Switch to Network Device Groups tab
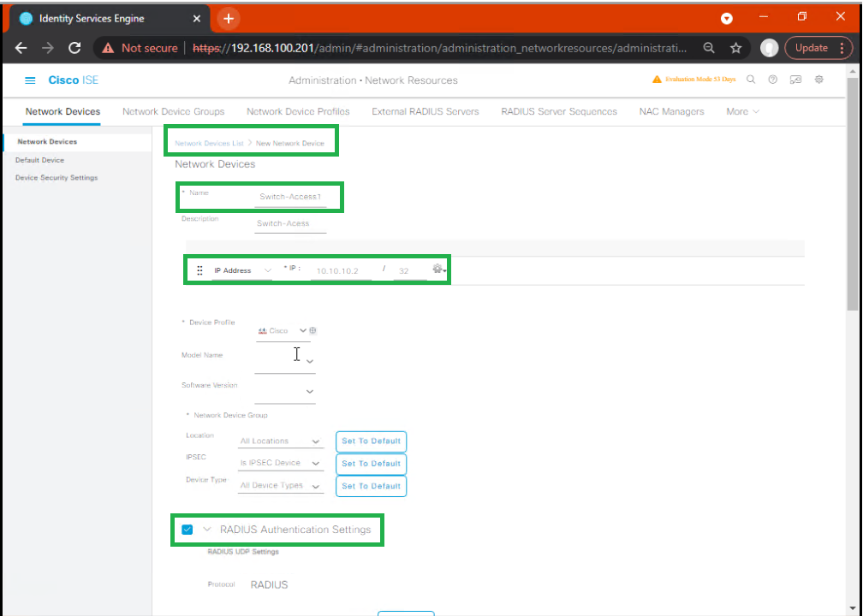Screen dimensions: 863x616 173,111
